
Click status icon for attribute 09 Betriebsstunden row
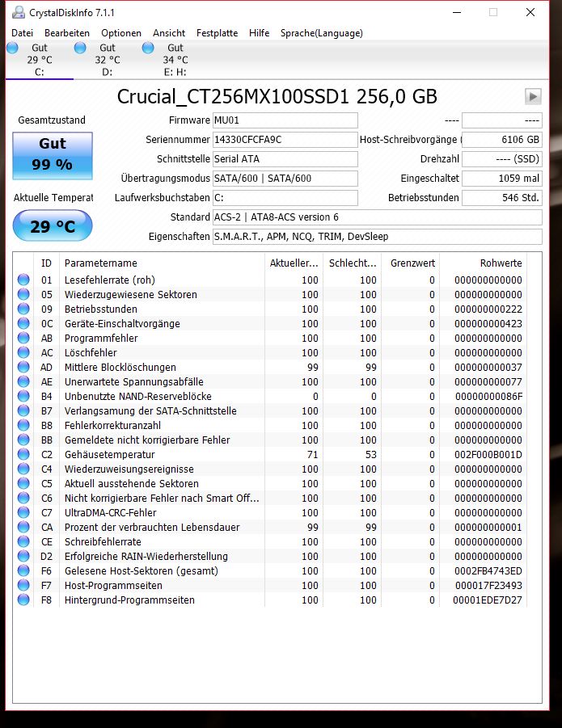click(x=23, y=309)
